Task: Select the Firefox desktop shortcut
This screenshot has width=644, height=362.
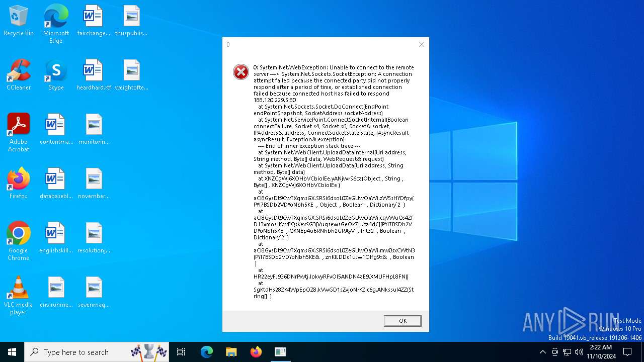Action: point(19,184)
